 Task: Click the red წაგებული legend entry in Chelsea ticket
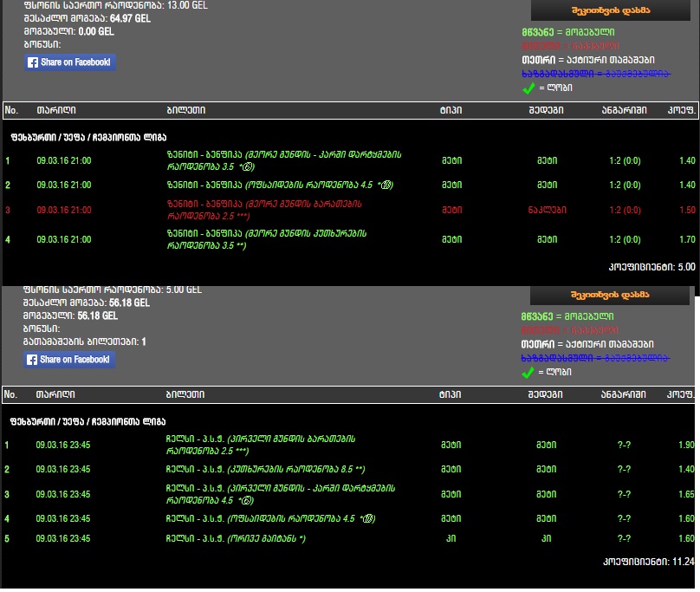(x=570, y=330)
